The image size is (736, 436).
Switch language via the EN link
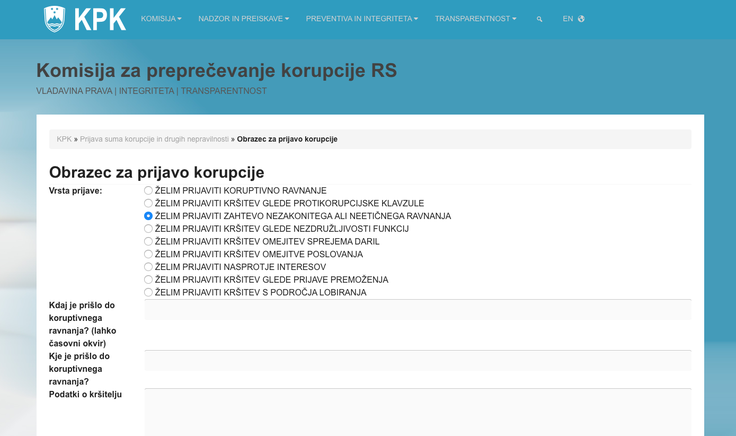(568, 19)
